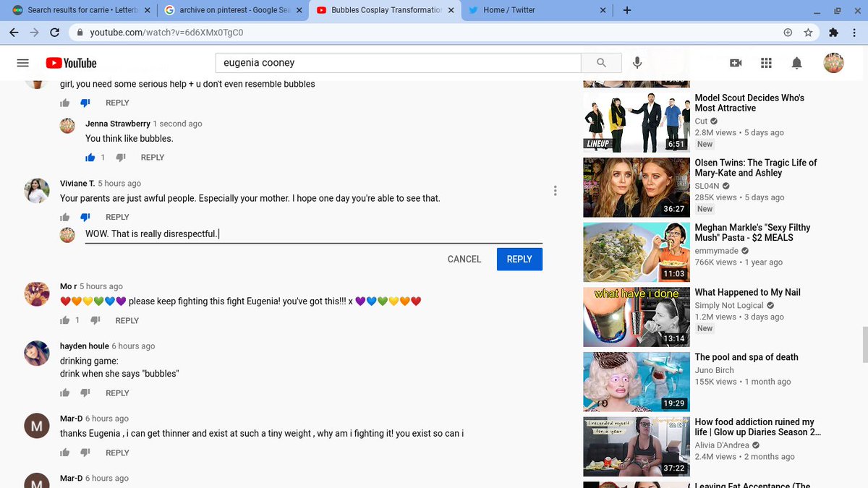Start a voice search with the microphone icon
This screenshot has width=868, height=488.
pos(637,63)
